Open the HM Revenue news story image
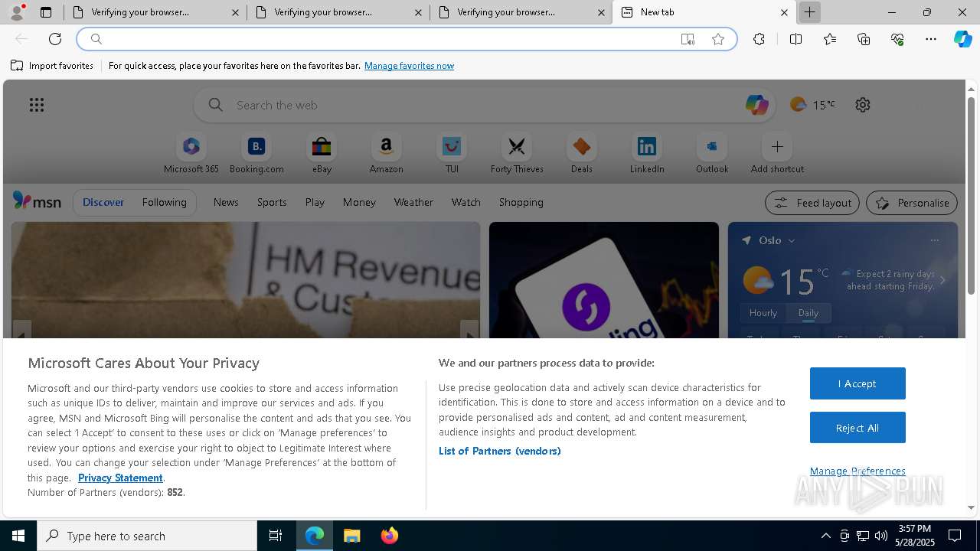 point(246,280)
